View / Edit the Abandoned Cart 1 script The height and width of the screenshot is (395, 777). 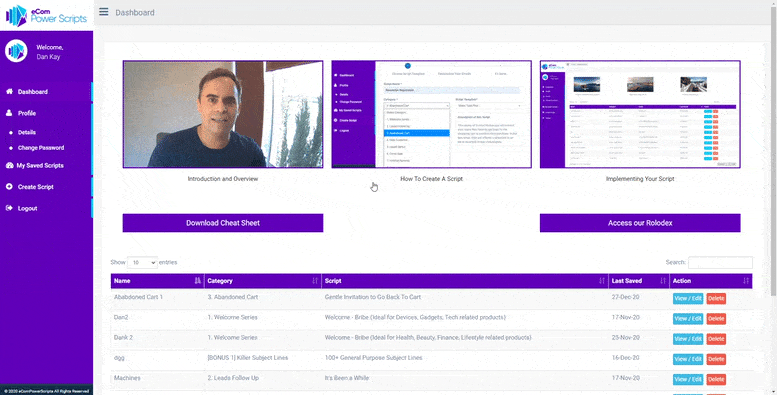pyautogui.click(x=688, y=298)
